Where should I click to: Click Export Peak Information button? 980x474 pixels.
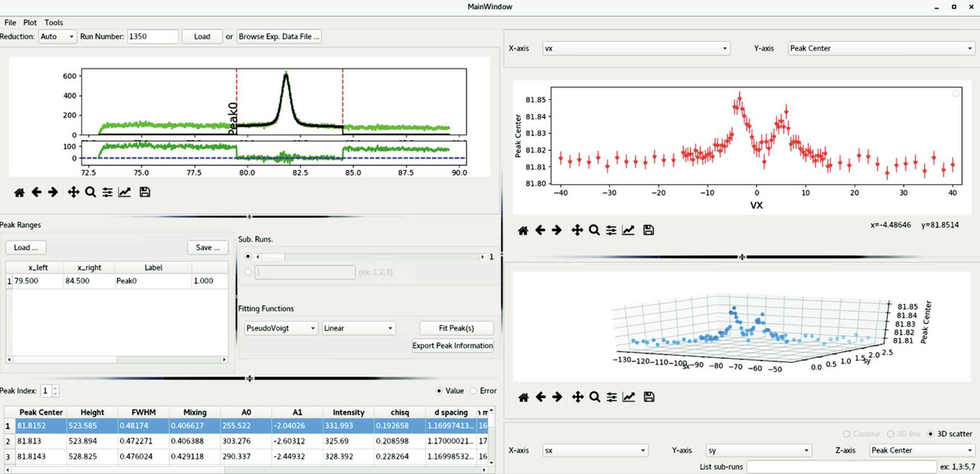pyautogui.click(x=452, y=345)
